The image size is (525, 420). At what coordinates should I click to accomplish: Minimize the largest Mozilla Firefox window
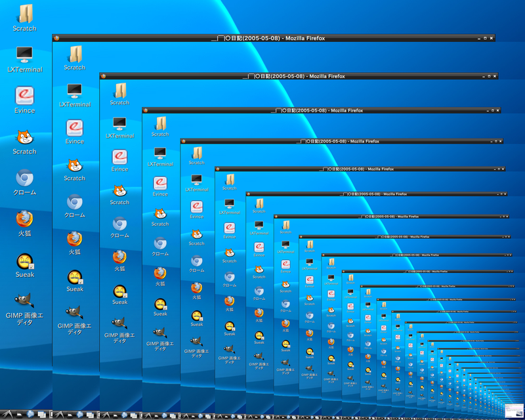(x=479, y=39)
